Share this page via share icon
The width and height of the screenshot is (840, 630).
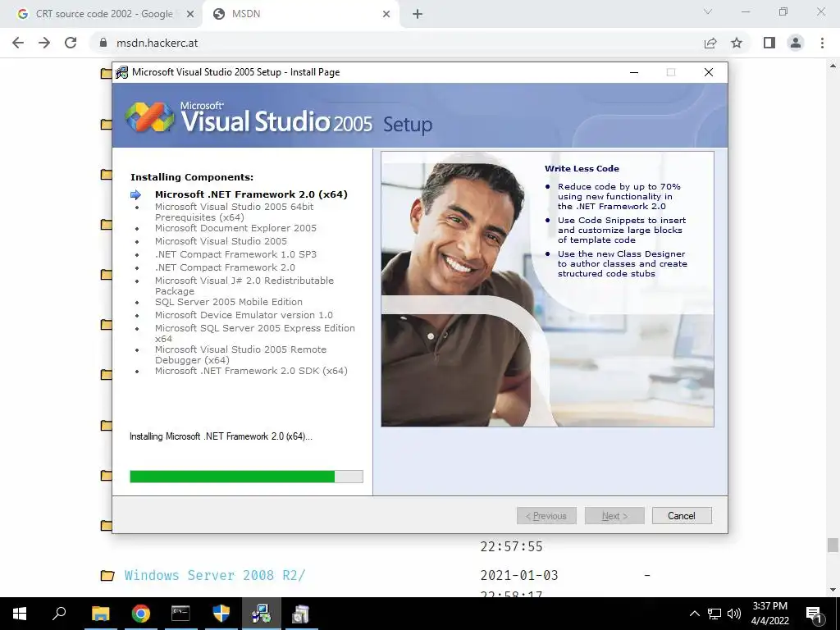click(x=710, y=43)
